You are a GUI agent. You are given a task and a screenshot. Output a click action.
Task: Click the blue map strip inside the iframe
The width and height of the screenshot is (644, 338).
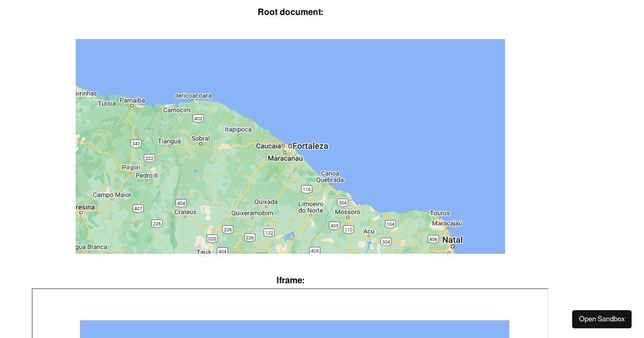click(x=294, y=329)
